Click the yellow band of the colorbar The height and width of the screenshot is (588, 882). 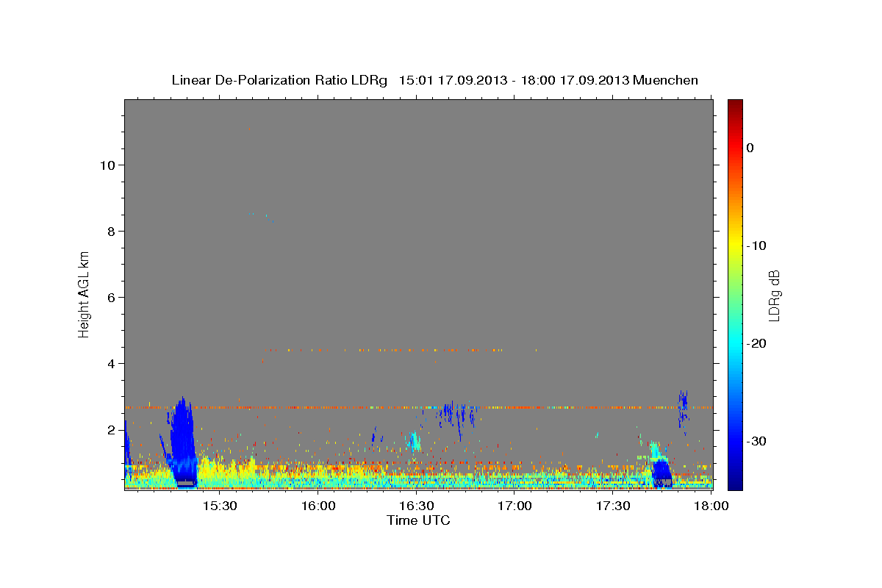735,245
